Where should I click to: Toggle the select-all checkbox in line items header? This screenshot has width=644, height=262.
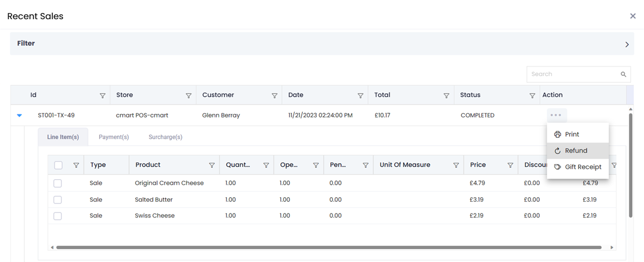point(58,166)
